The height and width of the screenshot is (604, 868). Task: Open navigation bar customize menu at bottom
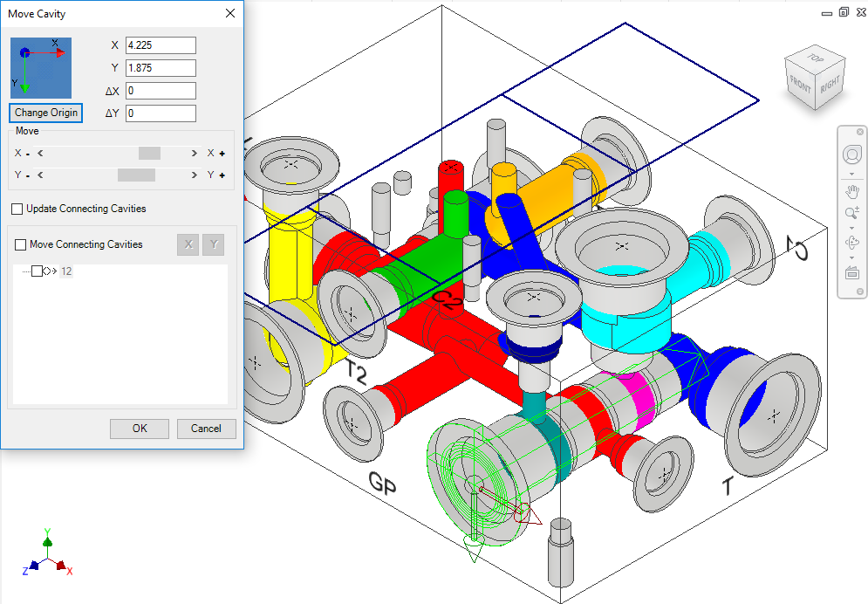coord(859,292)
